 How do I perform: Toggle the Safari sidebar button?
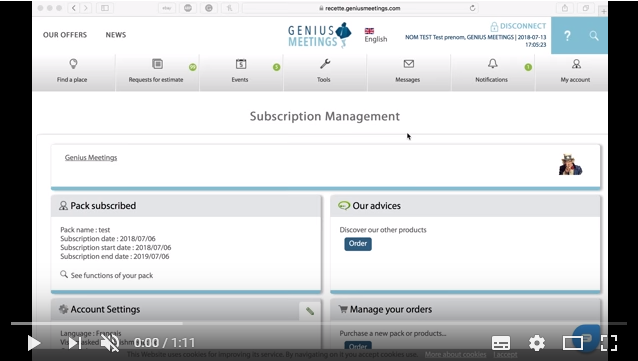[x=105, y=8]
